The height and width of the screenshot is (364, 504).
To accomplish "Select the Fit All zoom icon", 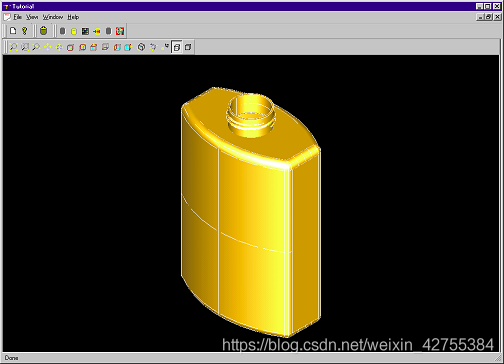I will [13, 47].
